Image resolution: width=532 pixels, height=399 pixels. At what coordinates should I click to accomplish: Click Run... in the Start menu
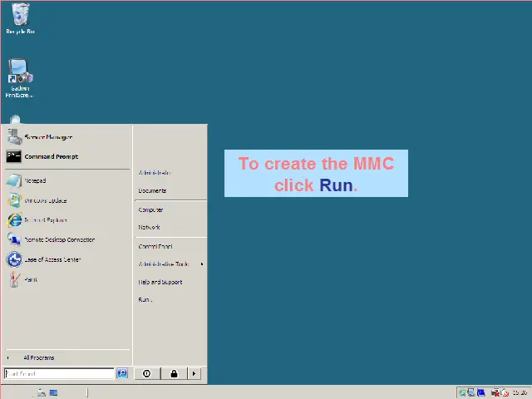click(x=145, y=299)
